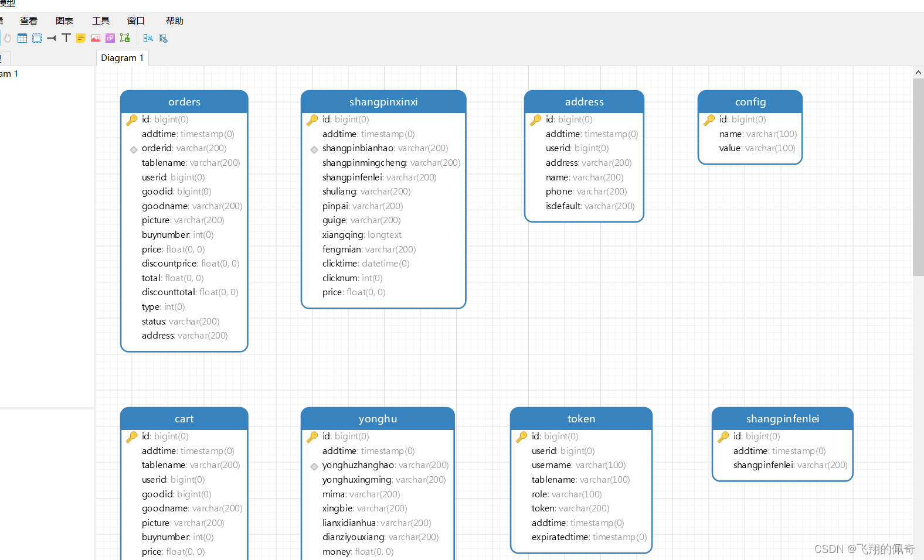The height and width of the screenshot is (560, 924).
Task: Click the vertical scrollbar thumb
Action: [x=918, y=177]
